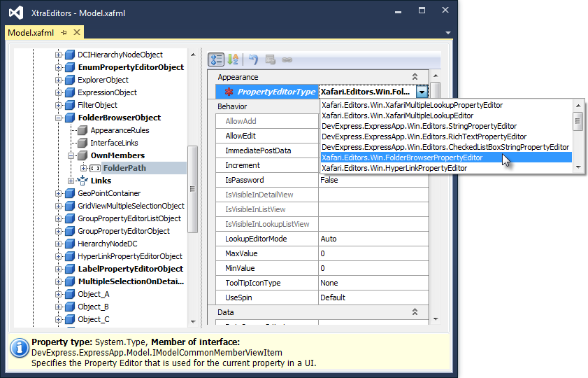Click the property grid scroll down arrow
This screenshot has width=588, height=378.
point(436,319)
